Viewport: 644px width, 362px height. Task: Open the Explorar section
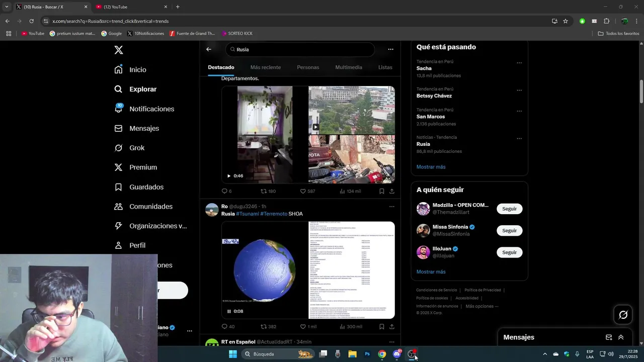pyautogui.click(x=135, y=89)
